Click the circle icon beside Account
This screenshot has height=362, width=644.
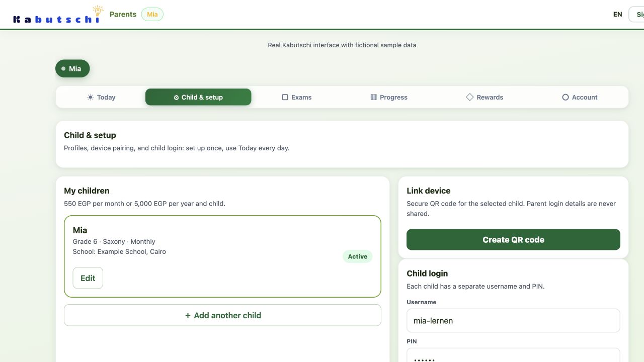point(565,97)
